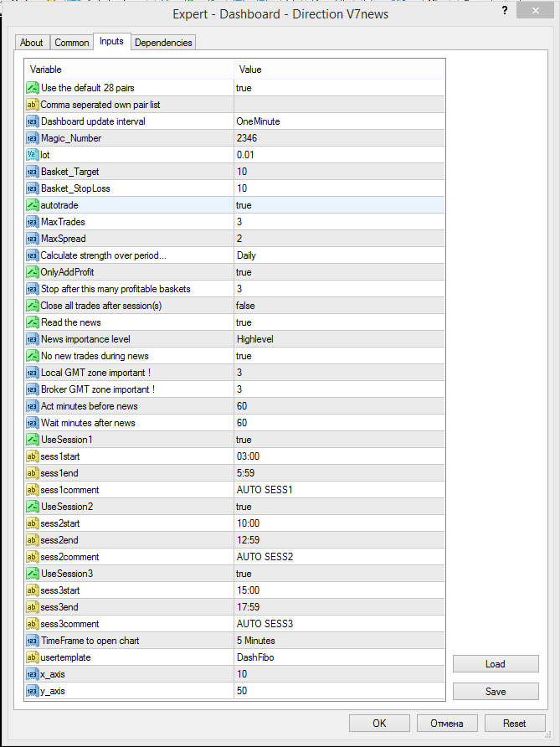The height and width of the screenshot is (747, 560).
Task: Click the integer icon beside TimeFrame to open chart
Action: pos(33,641)
